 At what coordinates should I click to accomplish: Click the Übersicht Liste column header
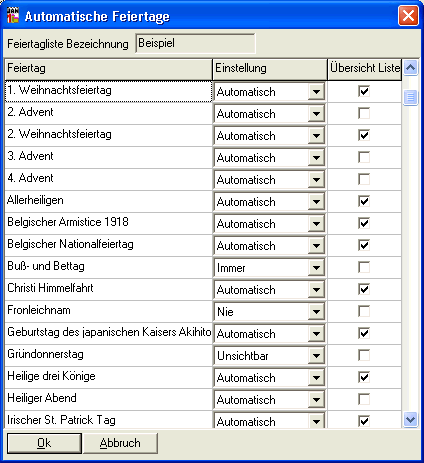(364, 69)
